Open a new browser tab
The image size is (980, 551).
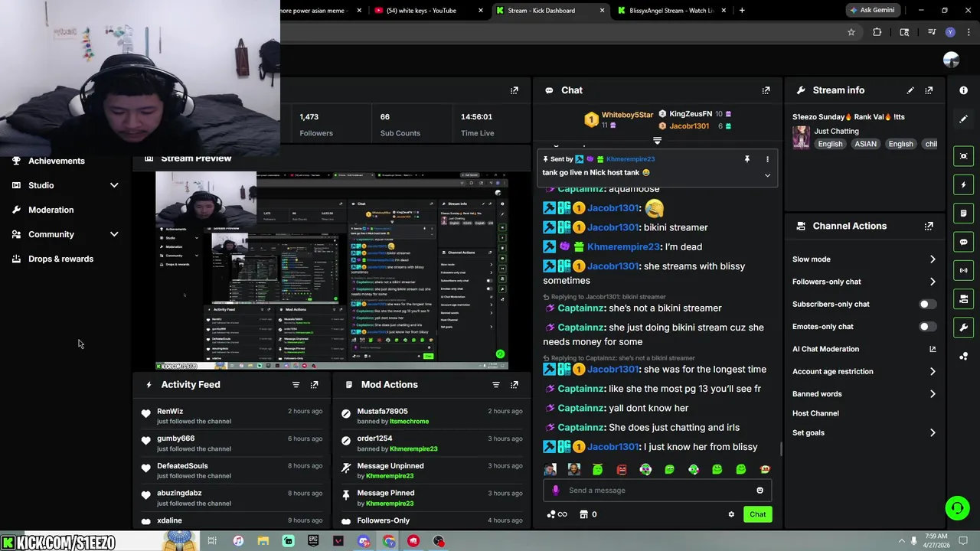(x=742, y=11)
